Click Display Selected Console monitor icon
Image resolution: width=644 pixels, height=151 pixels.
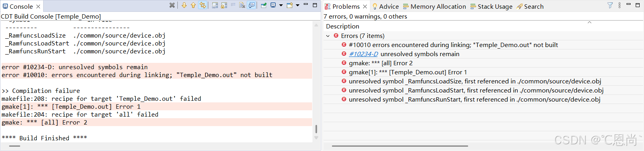pos(273,5)
